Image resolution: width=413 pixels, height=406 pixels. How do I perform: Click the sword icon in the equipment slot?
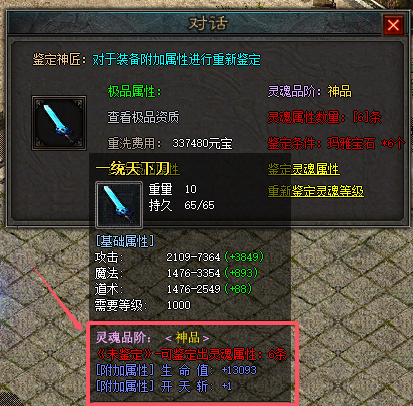pos(59,123)
